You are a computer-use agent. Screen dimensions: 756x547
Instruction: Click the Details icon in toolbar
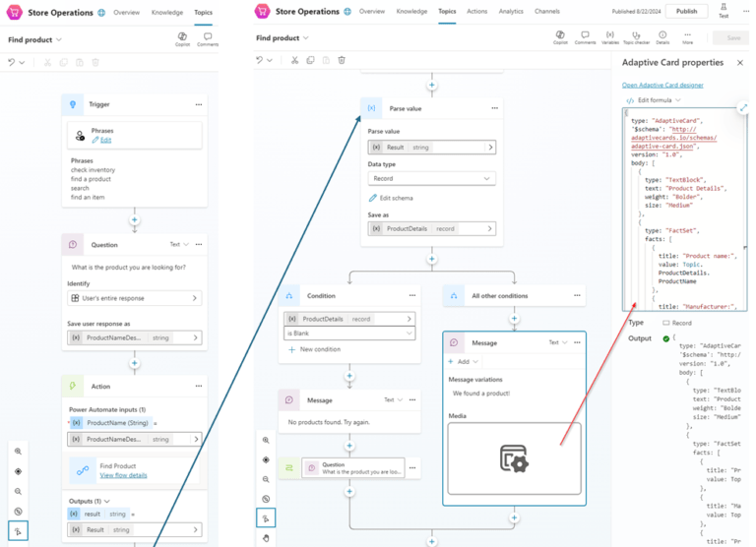click(x=662, y=37)
